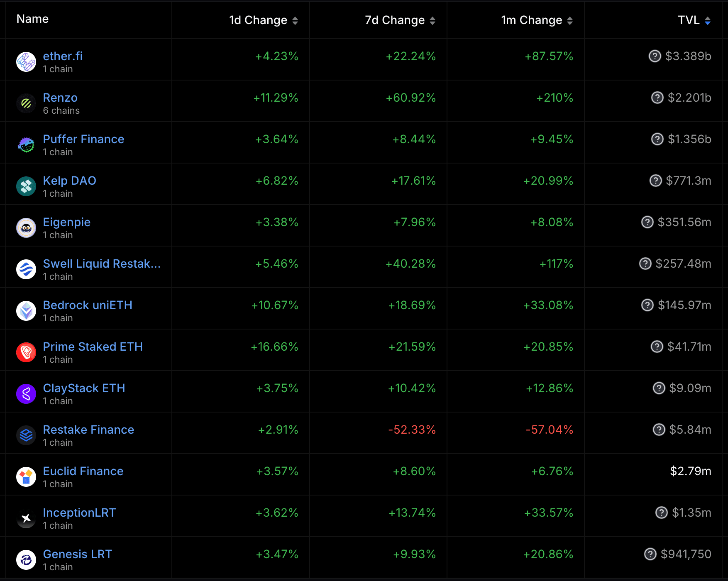
Task: Go to the Restake Finance protocol page
Action: click(88, 430)
